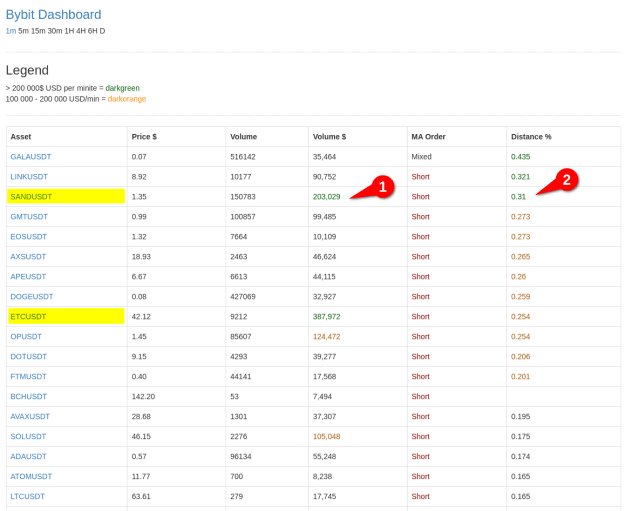This screenshot has width=625, height=511.
Task: Open the APEUSDT asset link
Action: click(28, 276)
